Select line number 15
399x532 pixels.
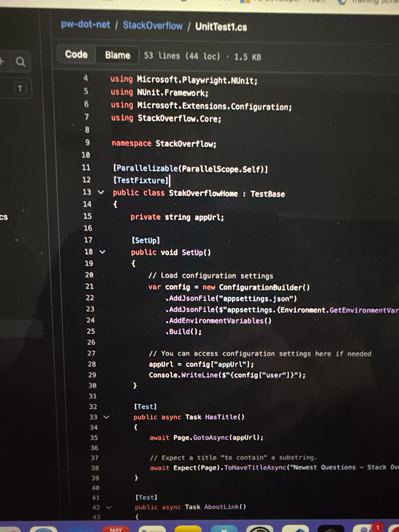tap(88, 216)
